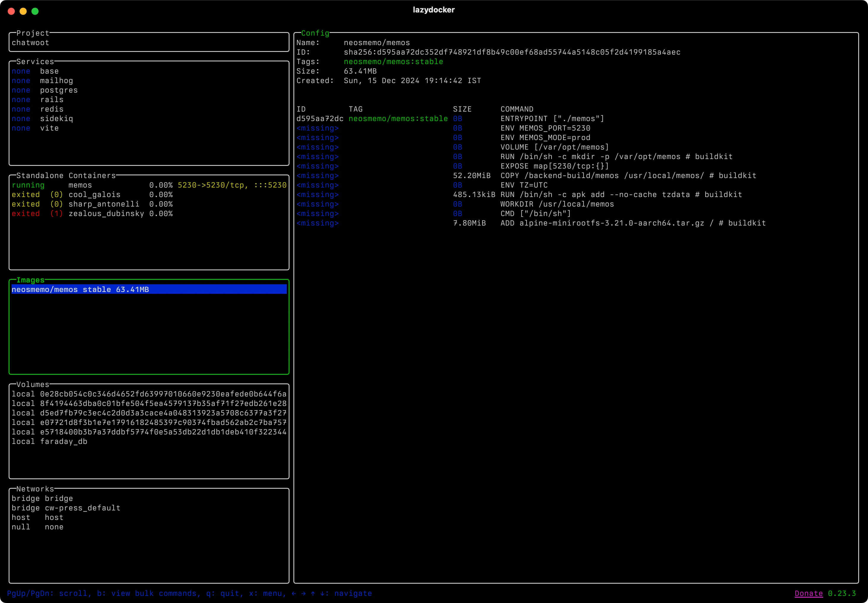The height and width of the screenshot is (603, 868).
Task: Select the redis service
Action: click(x=52, y=109)
